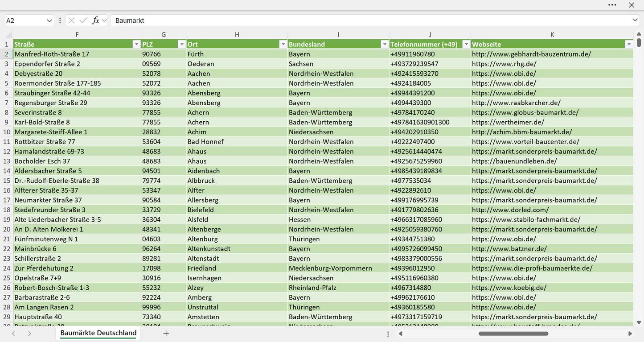This screenshot has height=342, width=644.
Task: Select cell Rheinland-Pfalz
Action: click(338, 288)
